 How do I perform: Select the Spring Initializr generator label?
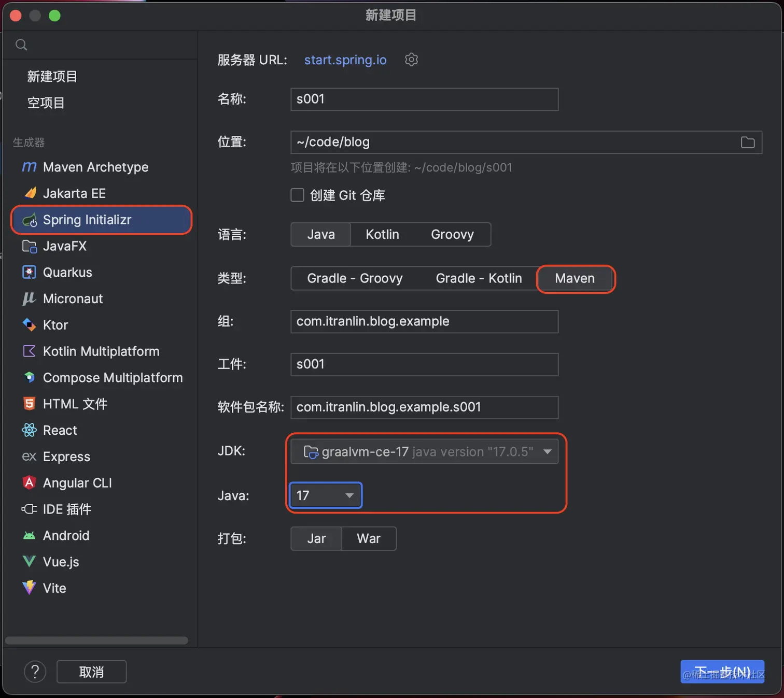point(87,220)
